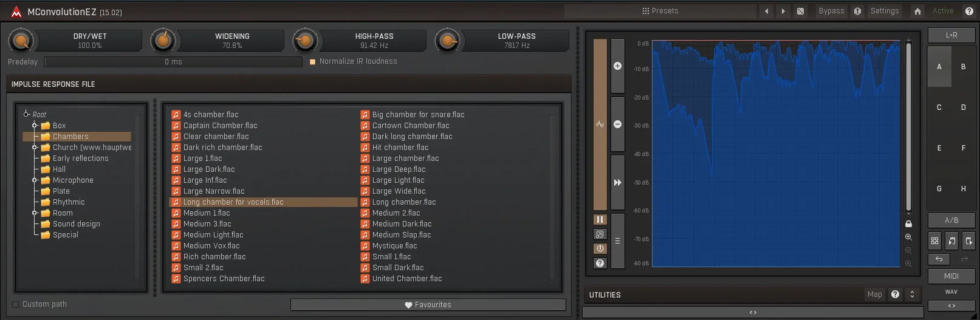980x320 pixels.
Task: Enable the Custom path checkbox
Action: coord(16,305)
